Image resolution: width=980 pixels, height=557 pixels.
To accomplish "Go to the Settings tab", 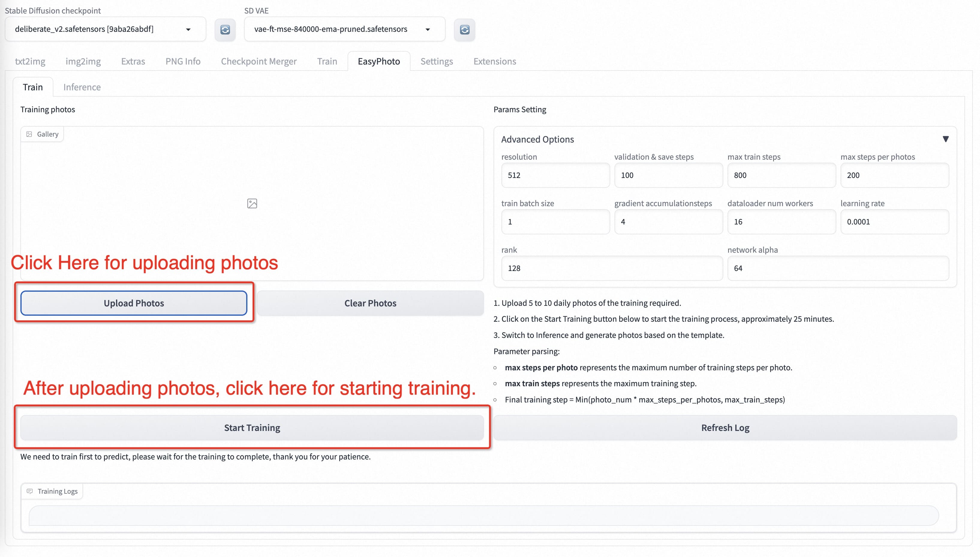I will point(437,61).
